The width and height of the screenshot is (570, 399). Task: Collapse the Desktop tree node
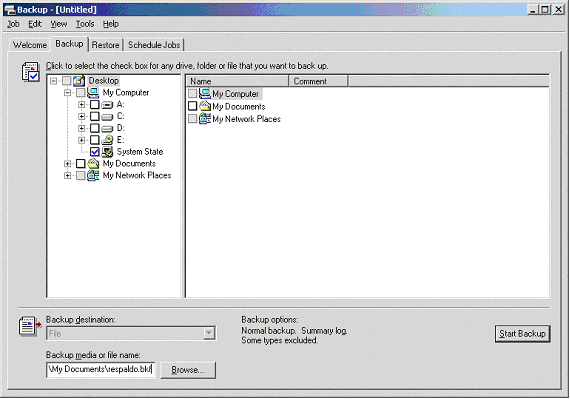click(x=53, y=81)
